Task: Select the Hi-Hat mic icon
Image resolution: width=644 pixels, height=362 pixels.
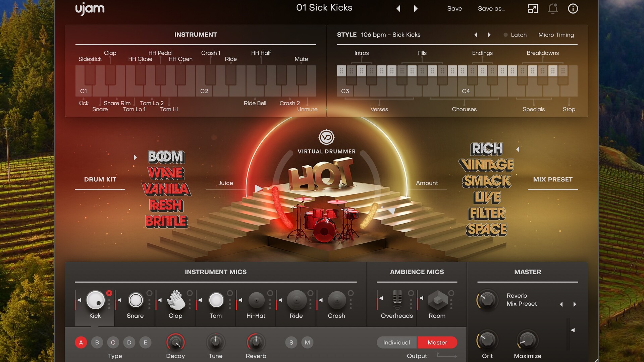Action: click(x=256, y=300)
